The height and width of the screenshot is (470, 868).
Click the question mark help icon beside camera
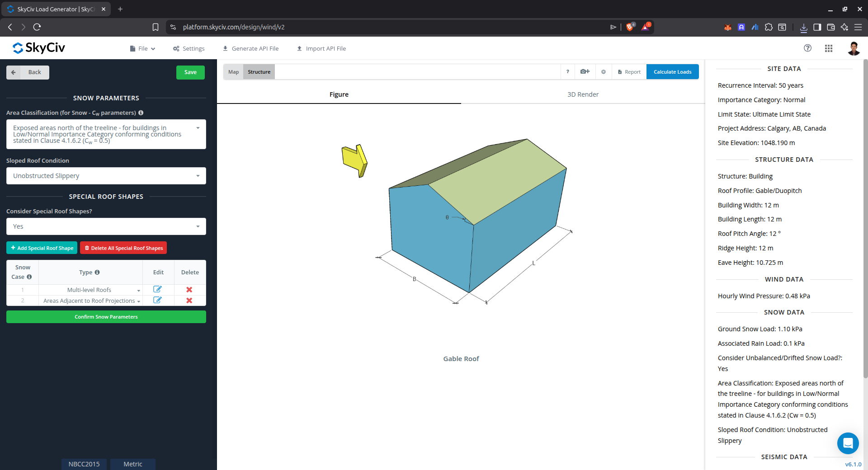point(567,72)
